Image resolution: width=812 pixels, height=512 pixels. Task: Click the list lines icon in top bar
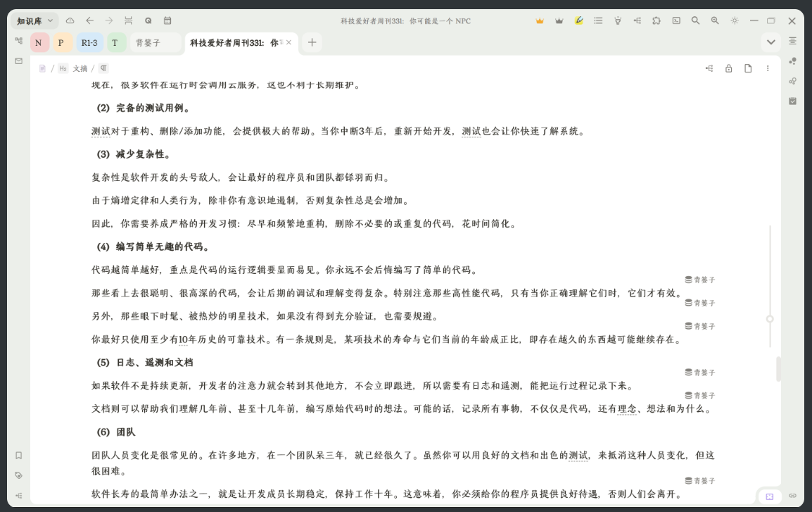coord(598,20)
